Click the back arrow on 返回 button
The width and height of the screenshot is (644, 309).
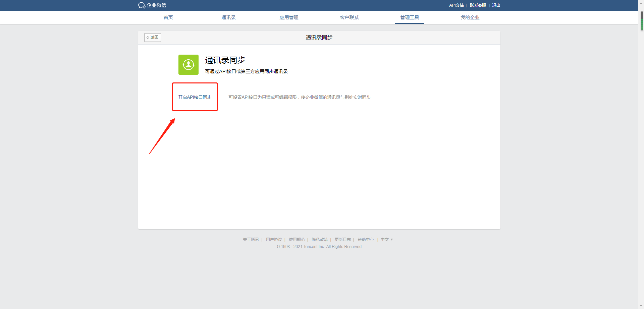tap(148, 37)
